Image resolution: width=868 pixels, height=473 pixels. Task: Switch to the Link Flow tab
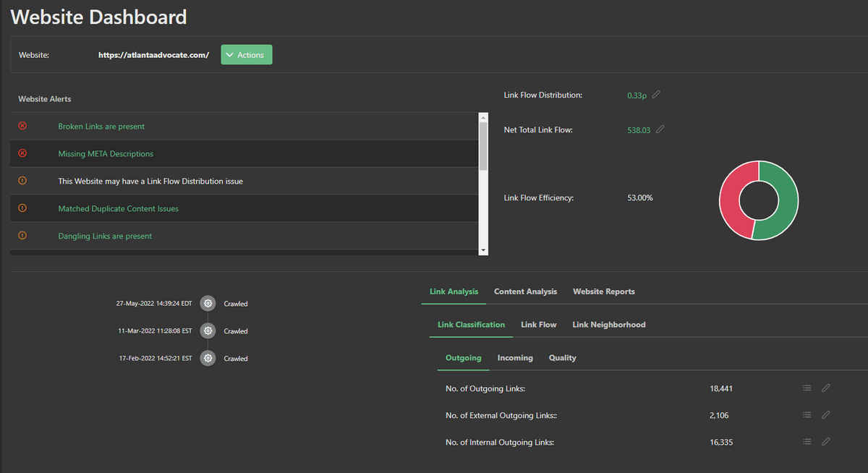[x=538, y=324]
